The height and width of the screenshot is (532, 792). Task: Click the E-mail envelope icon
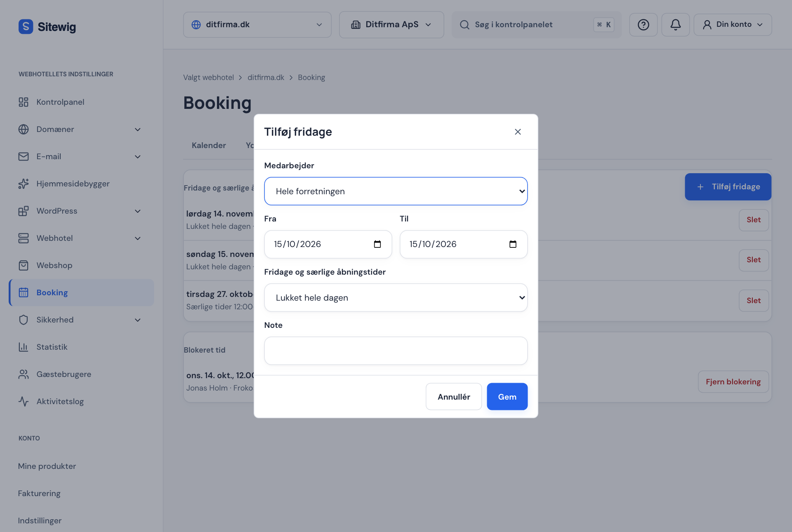[x=24, y=156]
